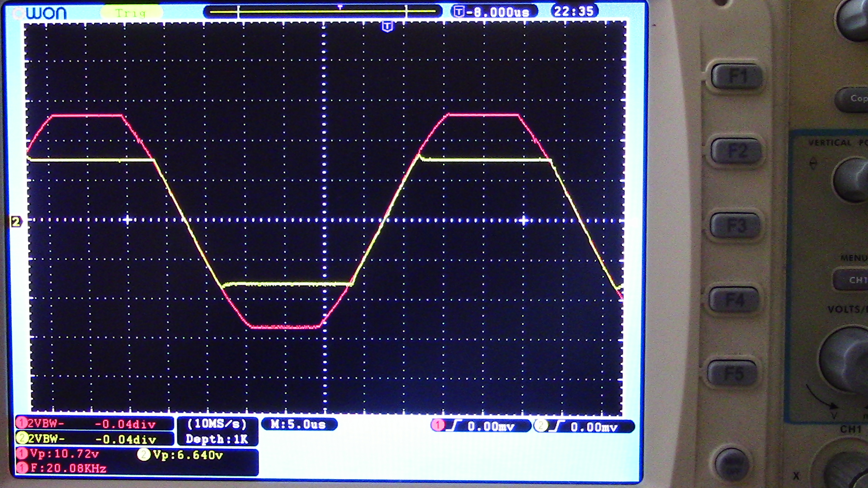Click channel 2 rising-edge trigger icon
868x488 pixels.
point(557,426)
